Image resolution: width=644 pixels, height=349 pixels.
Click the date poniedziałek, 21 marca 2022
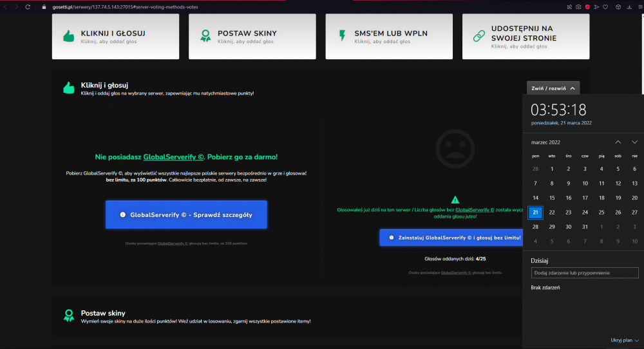tap(561, 123)
